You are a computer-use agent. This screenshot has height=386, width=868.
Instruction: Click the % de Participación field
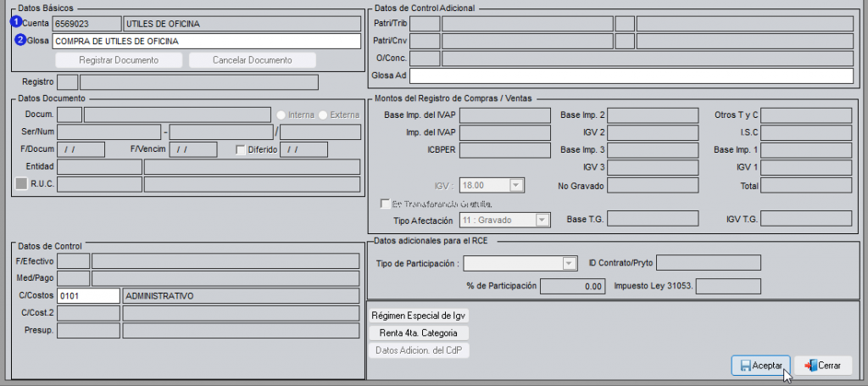pos(572,286)
